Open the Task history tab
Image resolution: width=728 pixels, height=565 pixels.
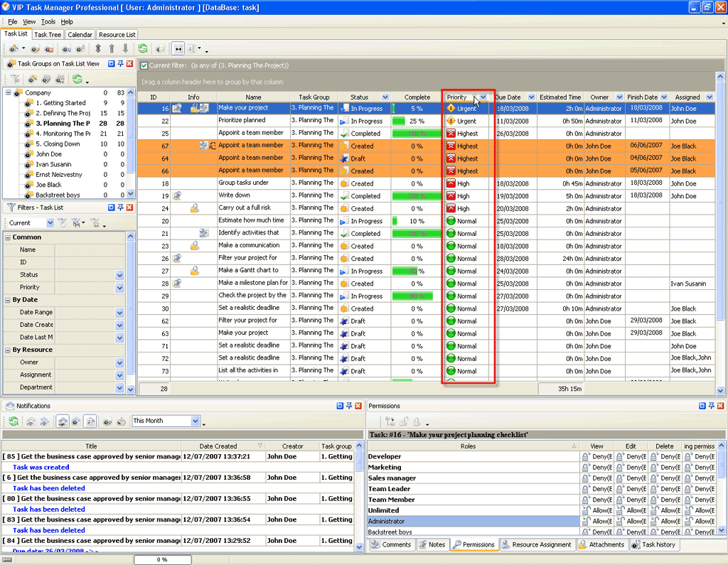[x=654, y=544]
